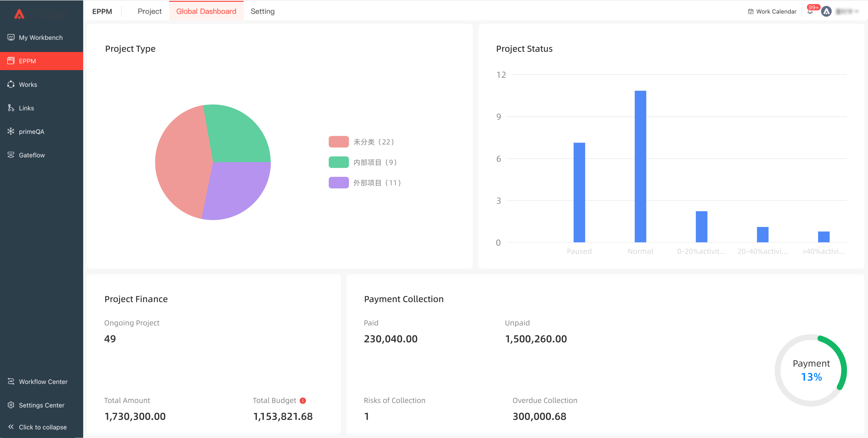Click 'Click to collapse' sidebar button

tap(41, 427)
